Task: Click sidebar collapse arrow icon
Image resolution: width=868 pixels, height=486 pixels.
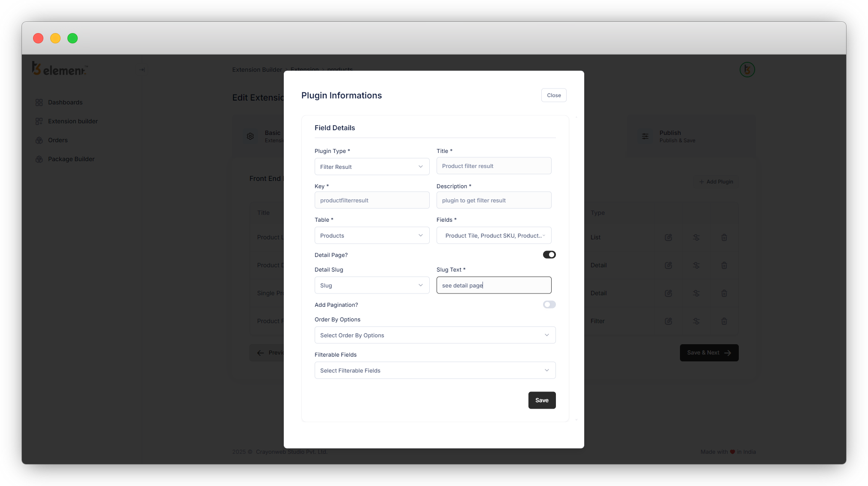Action: click(142, 70)
